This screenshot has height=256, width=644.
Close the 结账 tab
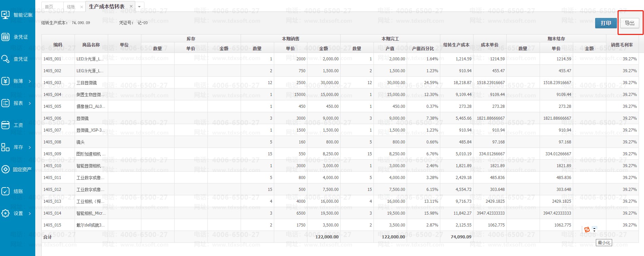(x=81, y=7)
